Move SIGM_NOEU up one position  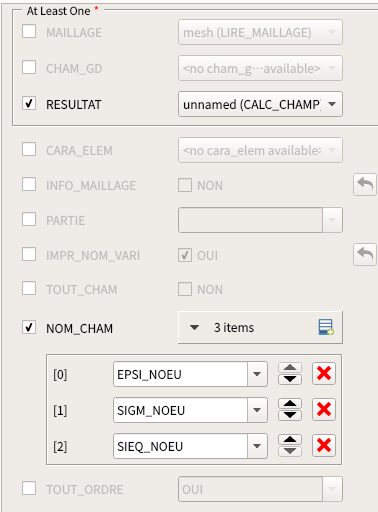[290, 404]
